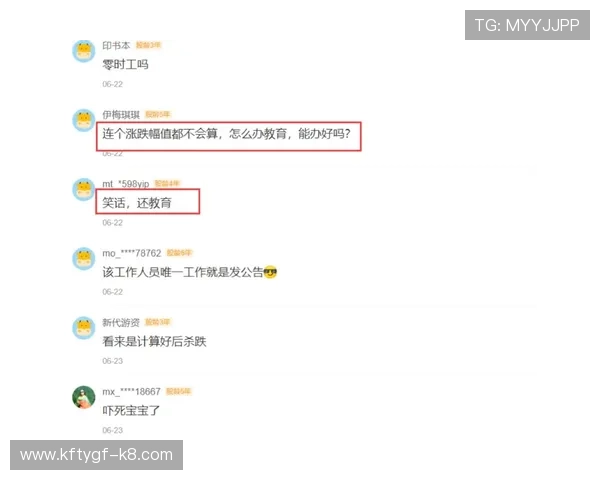Click the avatar of mt_*598yip
Screen dimensions: 600x480
click(x=84, y=189)
